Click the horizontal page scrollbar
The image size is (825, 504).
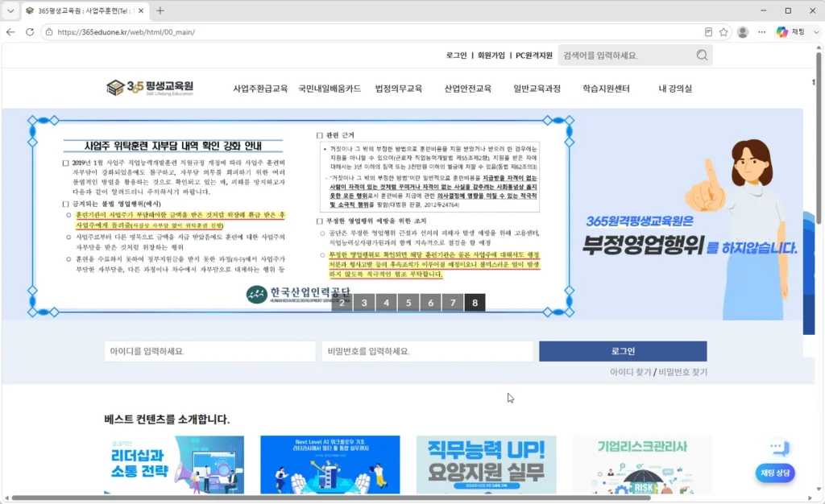pyautogui.click(x=331, y=498)
